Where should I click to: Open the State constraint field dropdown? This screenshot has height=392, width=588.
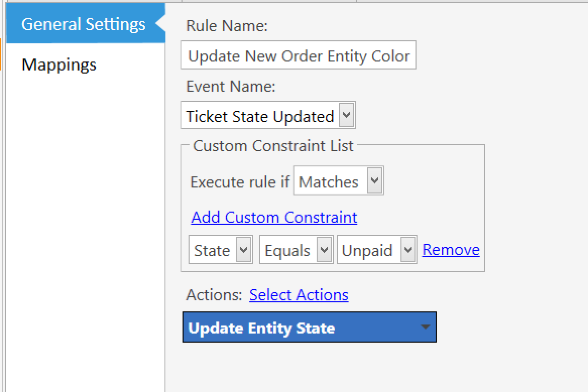point(221,249)
